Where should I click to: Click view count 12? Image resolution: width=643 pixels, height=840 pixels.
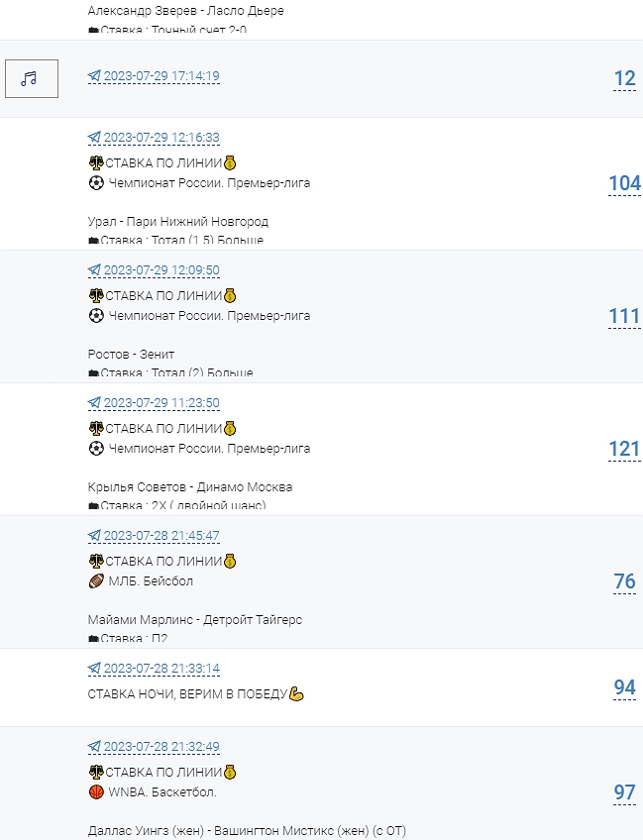pos(624,79)
